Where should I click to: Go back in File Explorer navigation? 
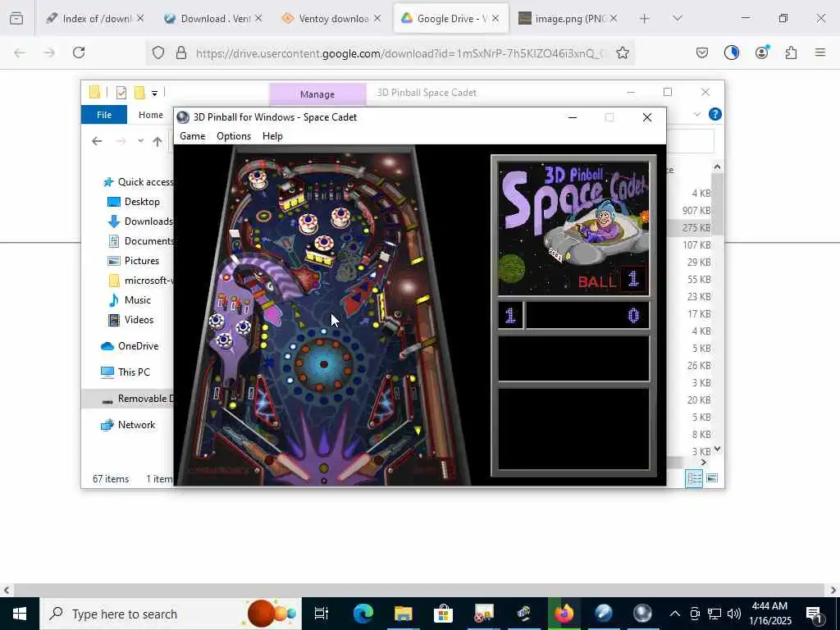coord(97,141)
